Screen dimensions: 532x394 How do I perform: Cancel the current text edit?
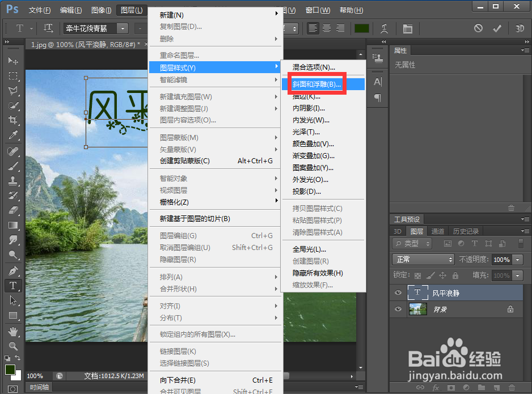pos(478,28)
